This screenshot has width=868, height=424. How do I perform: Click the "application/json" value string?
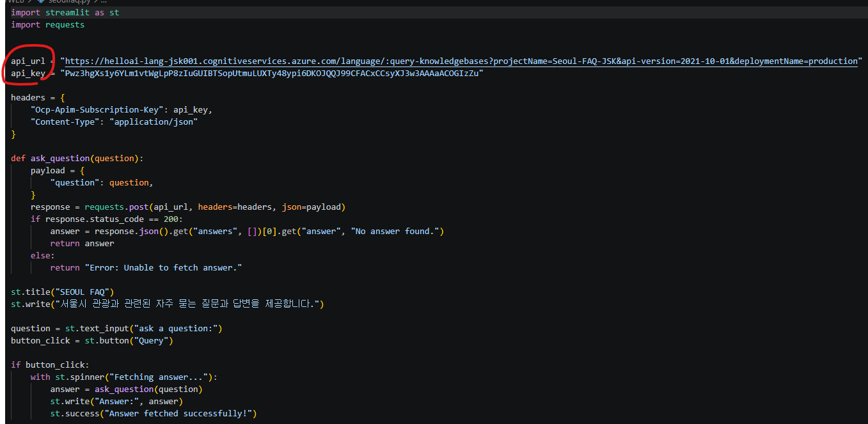(154, 122)
